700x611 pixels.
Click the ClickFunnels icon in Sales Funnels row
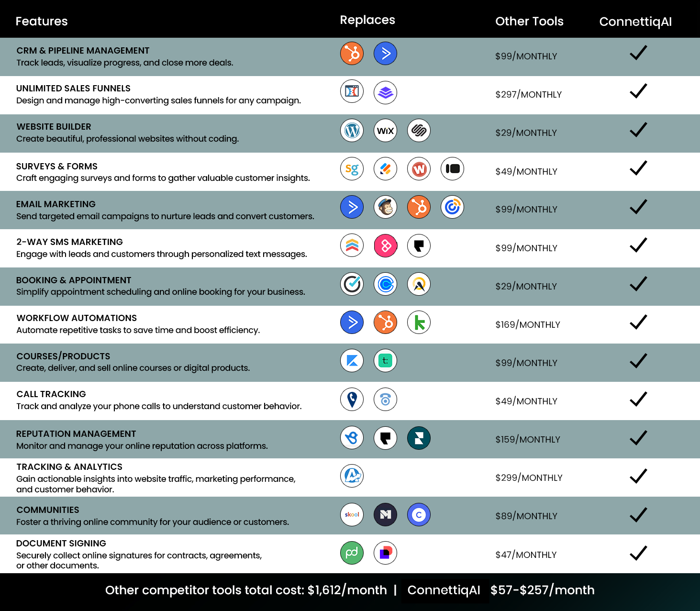click(352, 91)
